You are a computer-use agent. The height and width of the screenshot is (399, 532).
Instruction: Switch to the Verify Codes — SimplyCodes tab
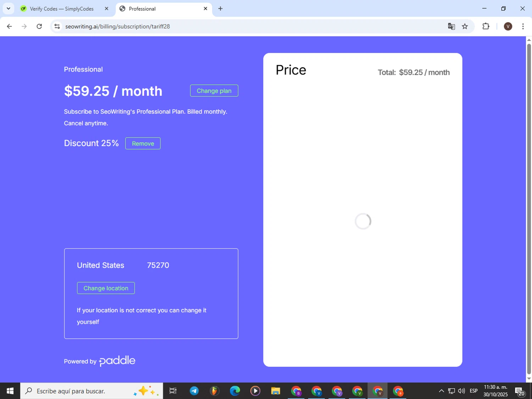pyautogui.click(x=62, y=9)
